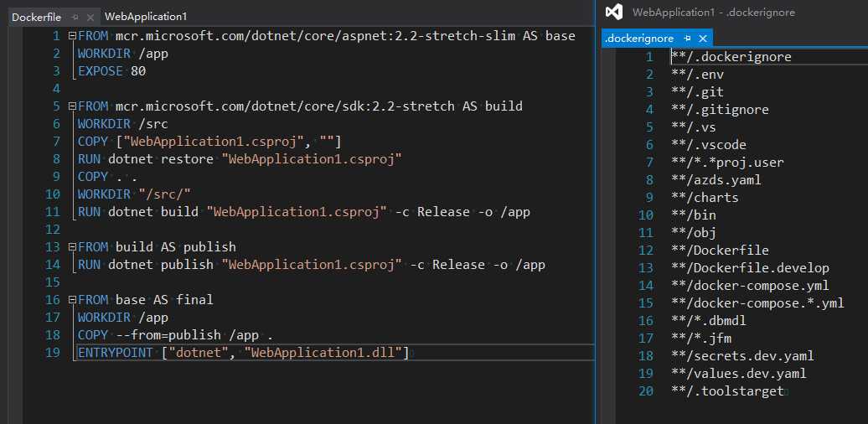Click '**/docker-compose.*.yml' entry
The height and width of the screenshot is (424, 868).
(x=757, y=302)
